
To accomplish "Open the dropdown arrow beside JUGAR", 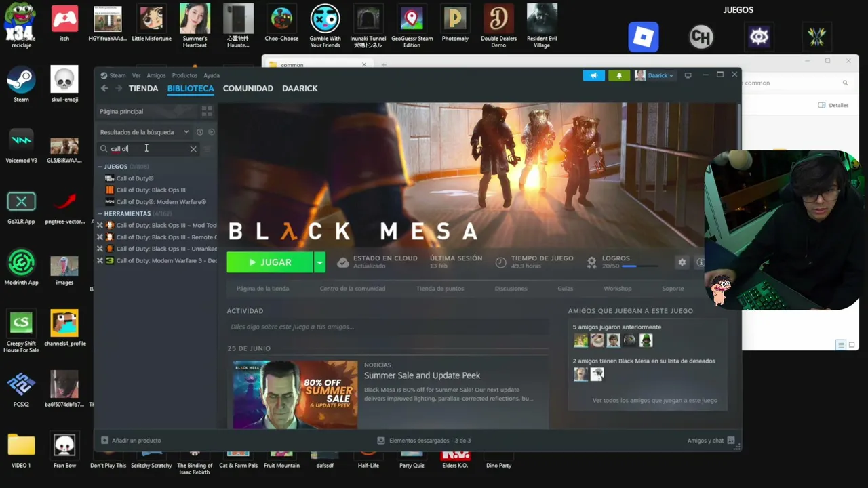I will click(319, 262).
